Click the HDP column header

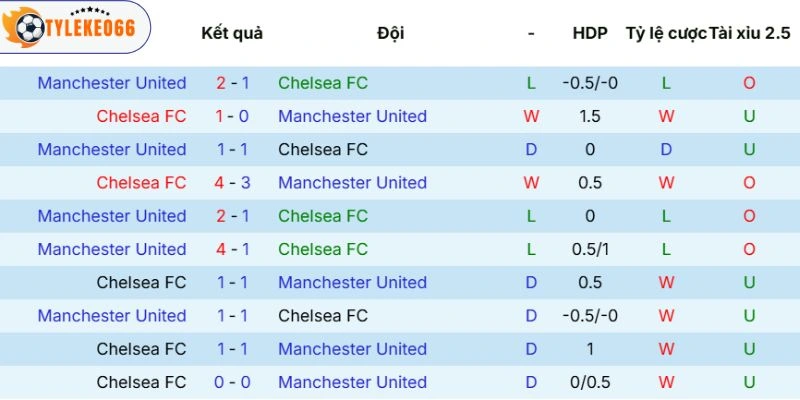click(590, 33)
